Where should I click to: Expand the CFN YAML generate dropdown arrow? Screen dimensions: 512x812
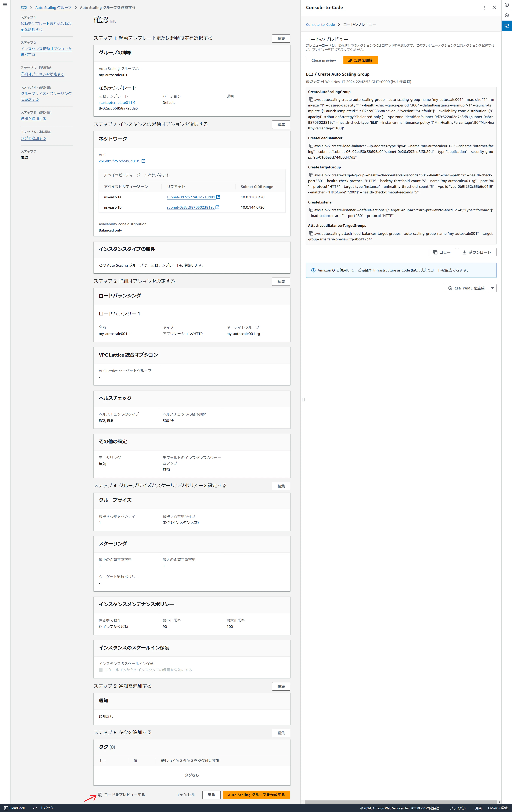tap(492, 288)
